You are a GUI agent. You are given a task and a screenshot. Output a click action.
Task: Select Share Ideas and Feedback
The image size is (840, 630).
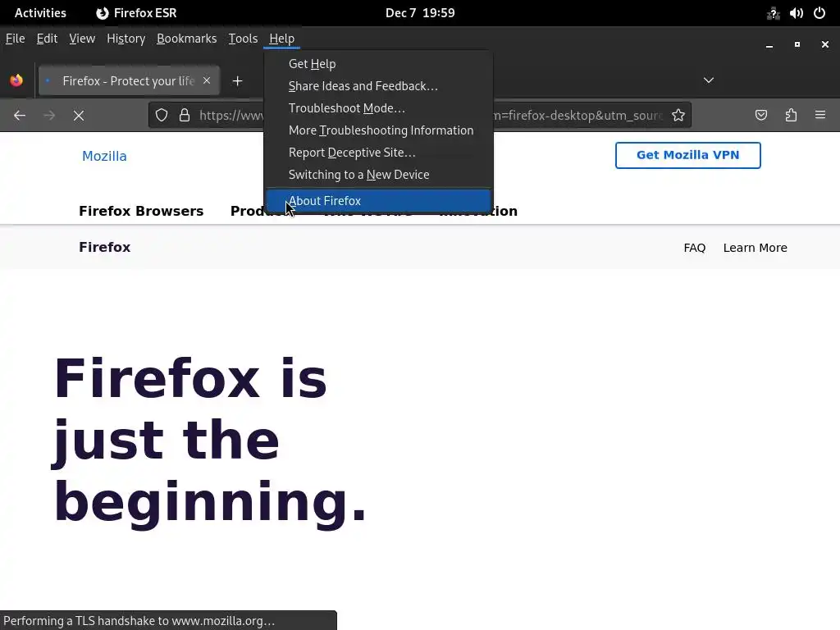pos(378,85)
